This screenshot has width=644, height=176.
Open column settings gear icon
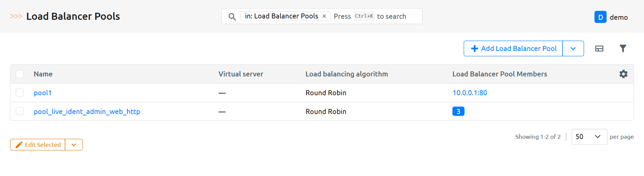[623, 74]
